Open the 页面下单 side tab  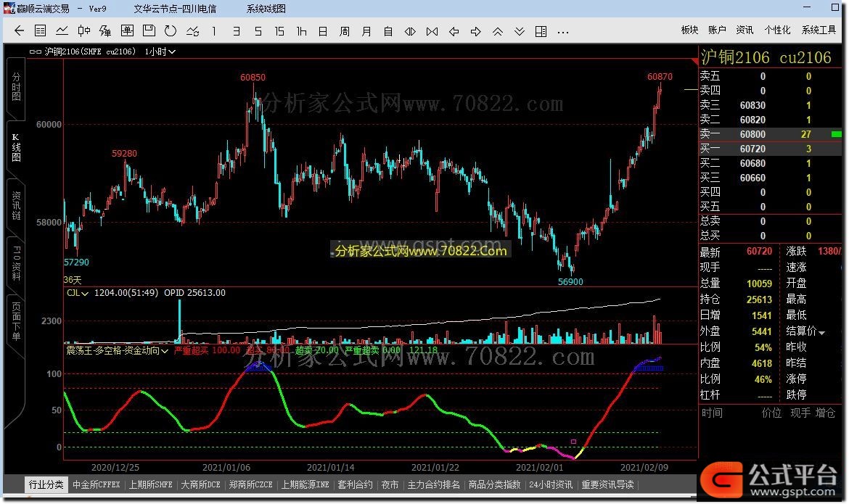pos(16,321)
